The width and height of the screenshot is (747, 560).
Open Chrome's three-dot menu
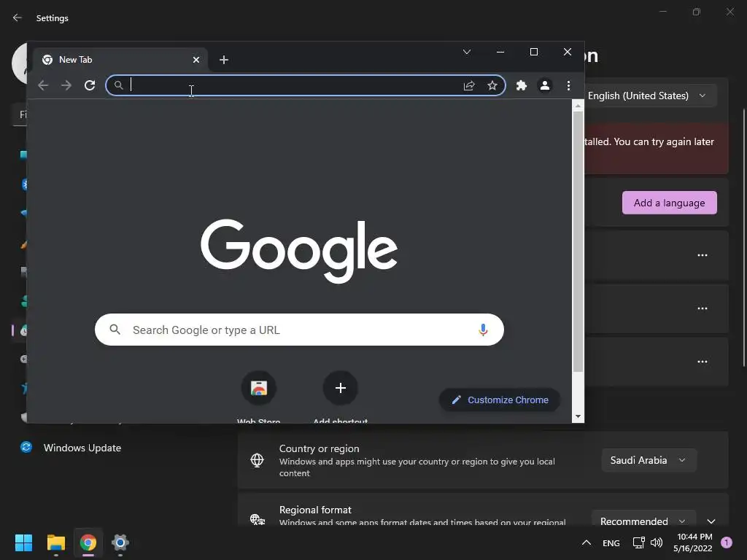(x=568, y=85)
